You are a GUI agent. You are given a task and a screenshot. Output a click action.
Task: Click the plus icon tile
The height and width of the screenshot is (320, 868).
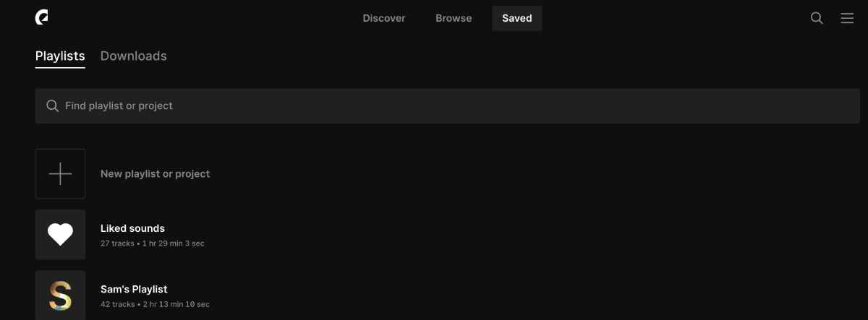(60, 173)
